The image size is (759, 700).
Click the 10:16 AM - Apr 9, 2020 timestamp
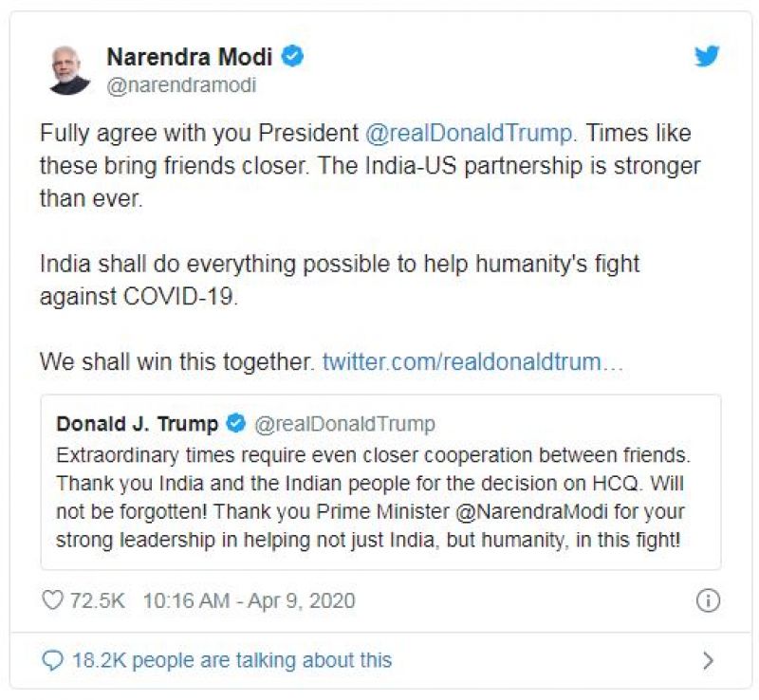click(x=249, y=600)
